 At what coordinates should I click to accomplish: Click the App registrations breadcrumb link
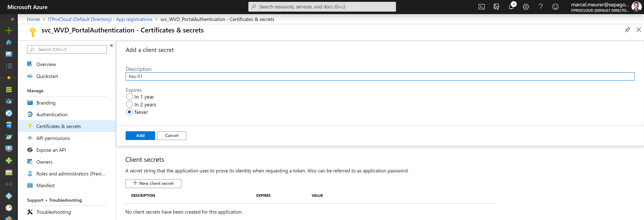click(100, 19)
